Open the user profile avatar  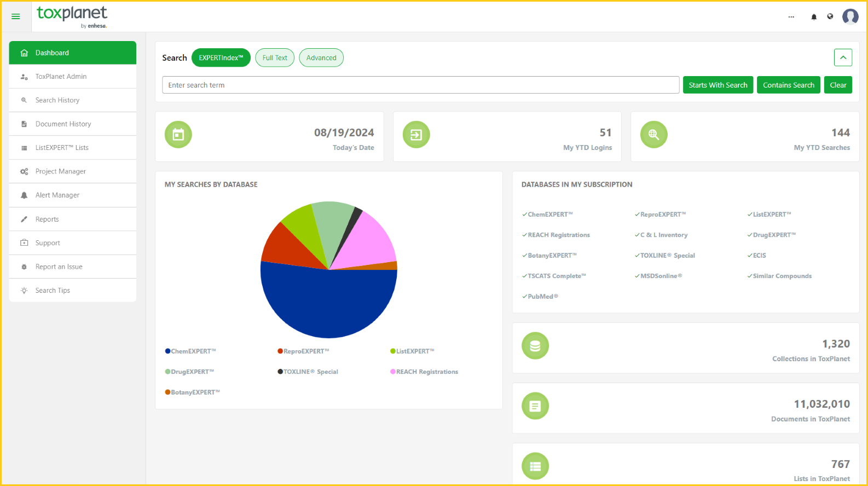pos(850,16)
